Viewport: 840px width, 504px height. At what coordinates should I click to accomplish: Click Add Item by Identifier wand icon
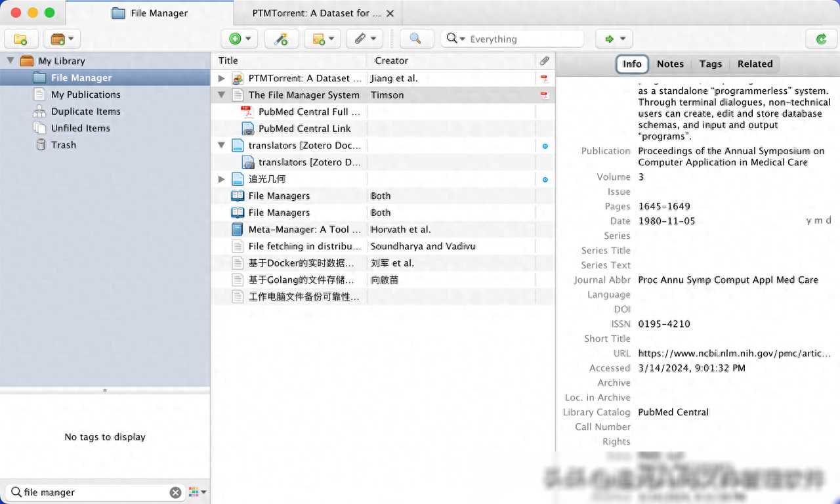282,39
